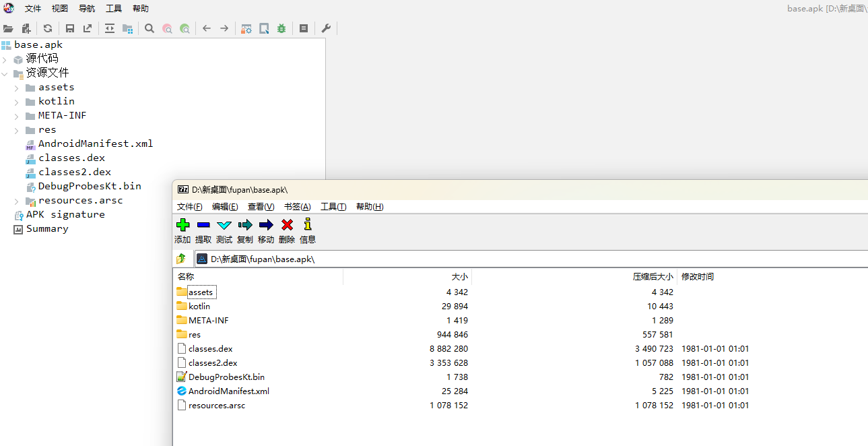Click the 7-Zip 删除 (Delete) red X icon

(x=287, y=225)
